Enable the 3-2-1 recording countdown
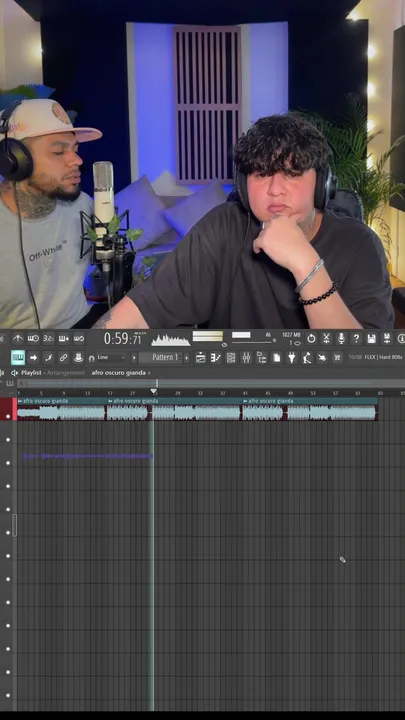The image size is (405, 720). (x=48, y=339)
